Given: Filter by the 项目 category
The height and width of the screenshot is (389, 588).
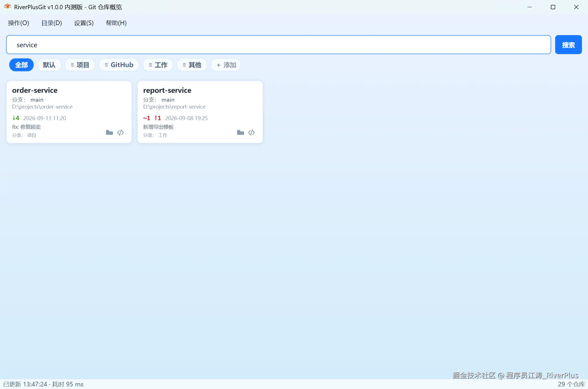Looking at the screenshot, I should [80, 65].
